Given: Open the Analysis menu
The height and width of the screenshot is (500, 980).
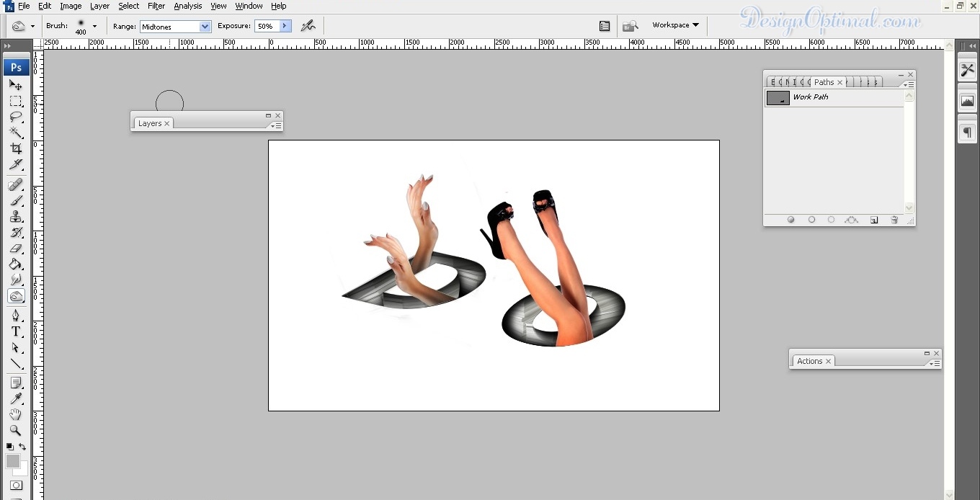Looking at the screenshot, I should (188, 6).
